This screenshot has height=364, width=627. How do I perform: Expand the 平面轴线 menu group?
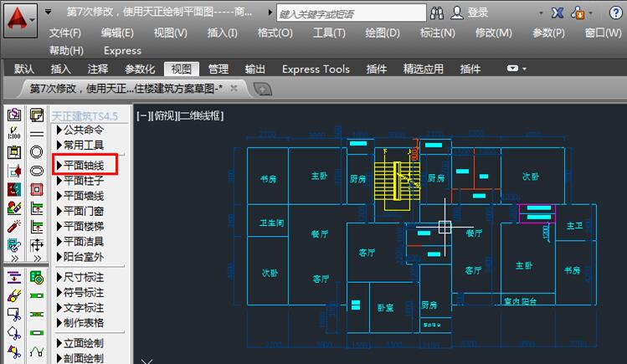tap(84, 165)
